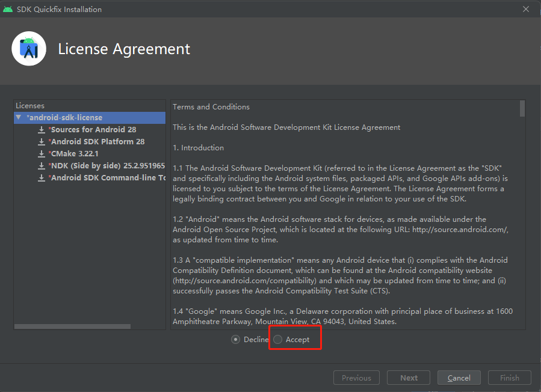Click download icon beside Android SDK Command-line Tools
Viewport: 541px width, 392px height.
click(x=42, y=178)
